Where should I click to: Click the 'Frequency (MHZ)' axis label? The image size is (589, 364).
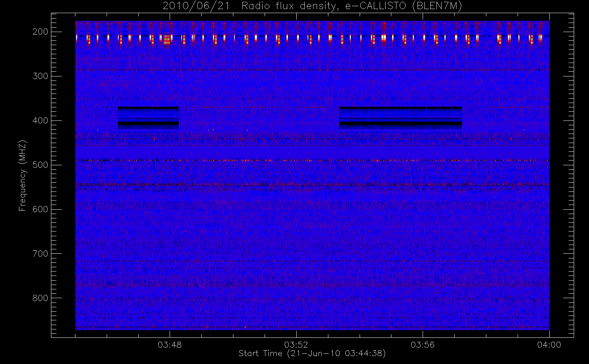[x=23, y=175]
